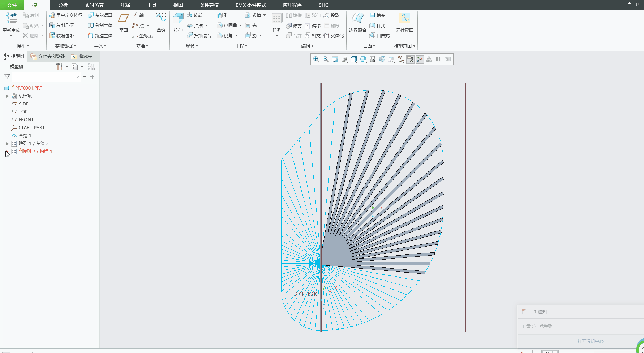Switch to the 分析 ribbon tab

click(63, 5)
